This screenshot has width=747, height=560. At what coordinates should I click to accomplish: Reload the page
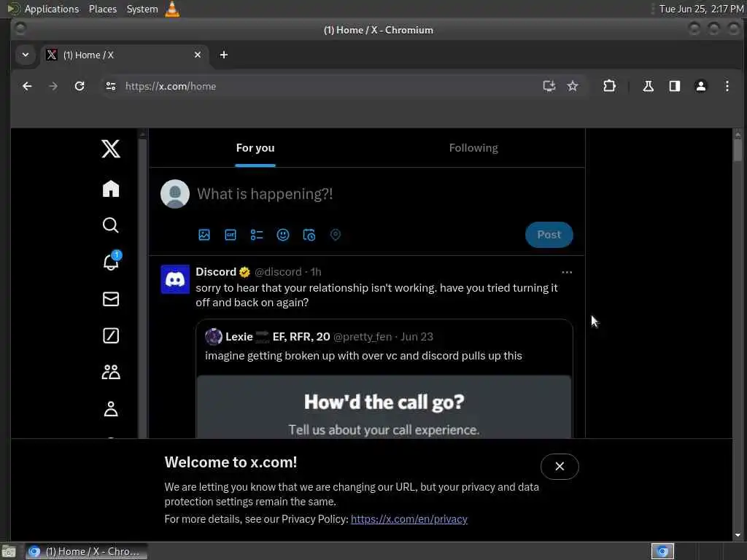pos(80,86)
